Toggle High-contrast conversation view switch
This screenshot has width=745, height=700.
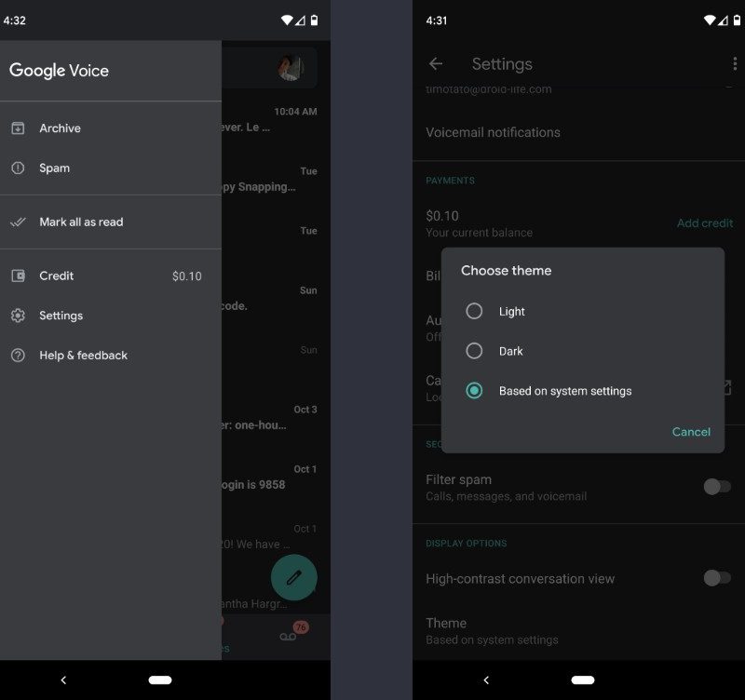pos(717,578)
